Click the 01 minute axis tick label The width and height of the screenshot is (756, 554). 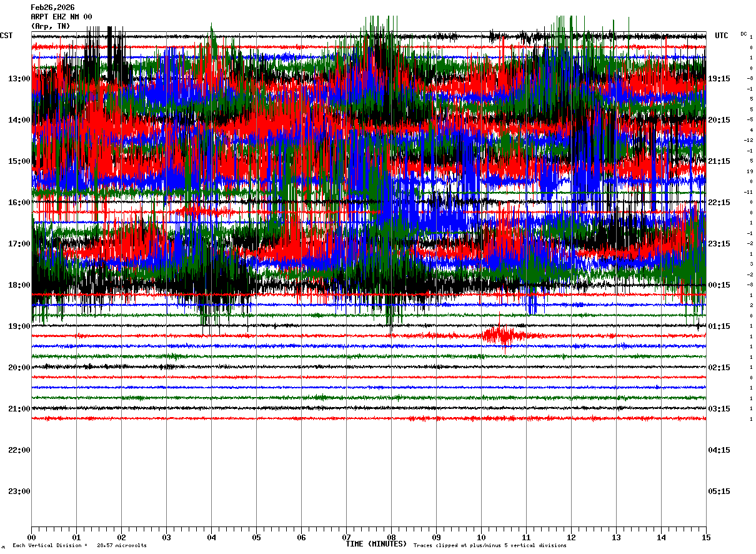click(x=76, y=537)
